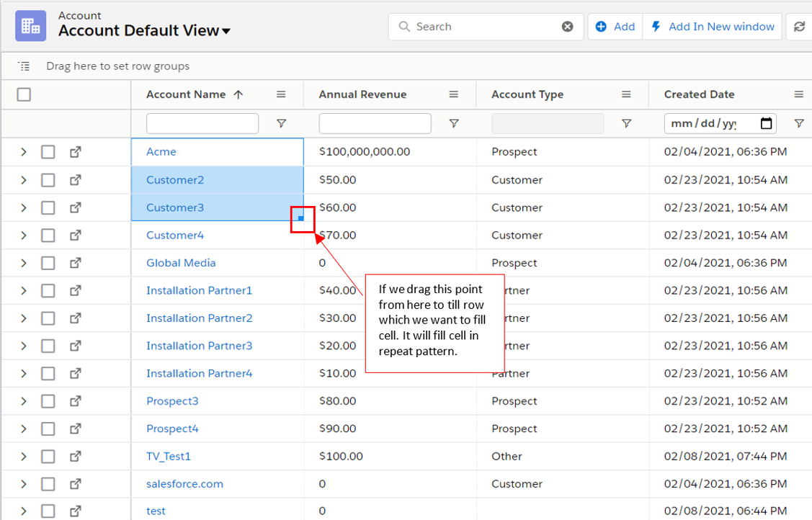
Task: Click Account Type filter funnel icon
Action: (626, 124)
